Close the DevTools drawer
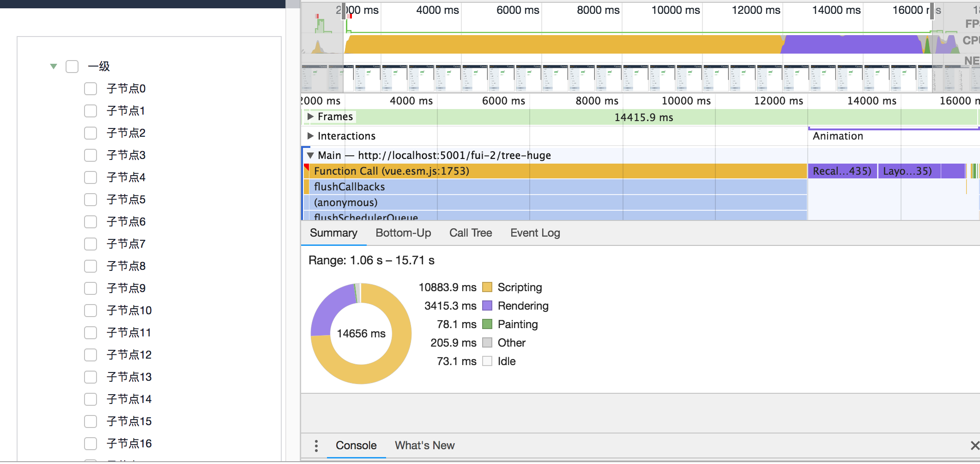 pos(974,446)
